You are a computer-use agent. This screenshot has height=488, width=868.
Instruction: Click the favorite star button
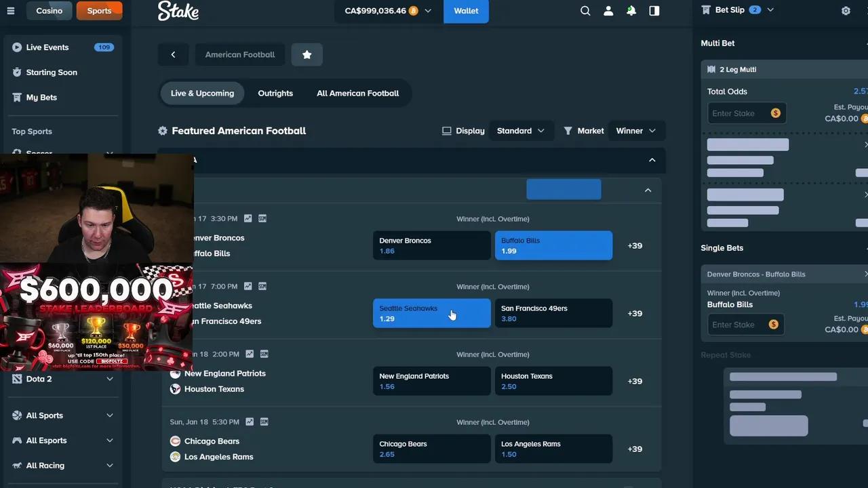pos(307,55)
